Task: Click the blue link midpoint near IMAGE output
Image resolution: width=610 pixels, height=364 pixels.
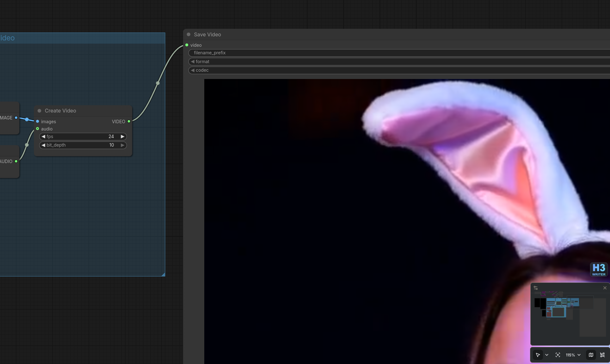Action: coord(27,119)
